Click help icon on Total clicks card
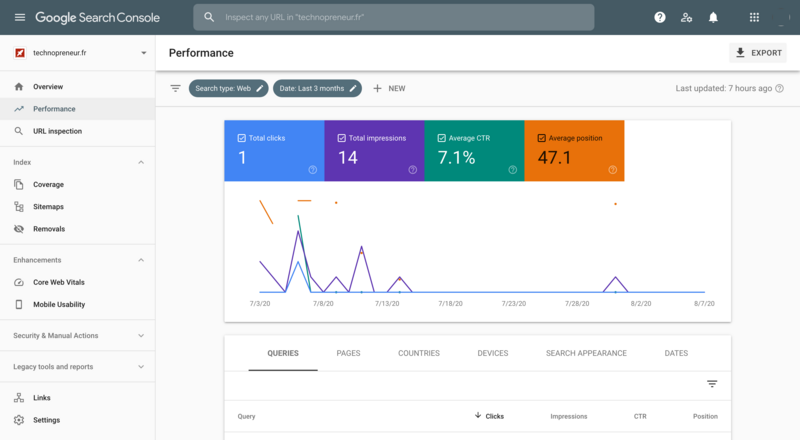This screenshot has width=800, height=440. point(313,170)
